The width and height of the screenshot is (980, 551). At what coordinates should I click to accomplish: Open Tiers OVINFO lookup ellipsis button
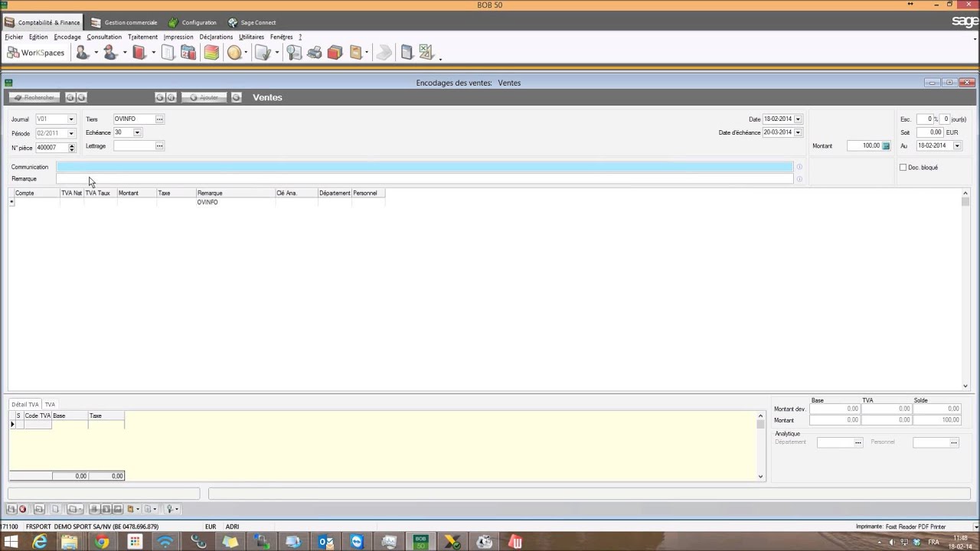pos(159,119)
